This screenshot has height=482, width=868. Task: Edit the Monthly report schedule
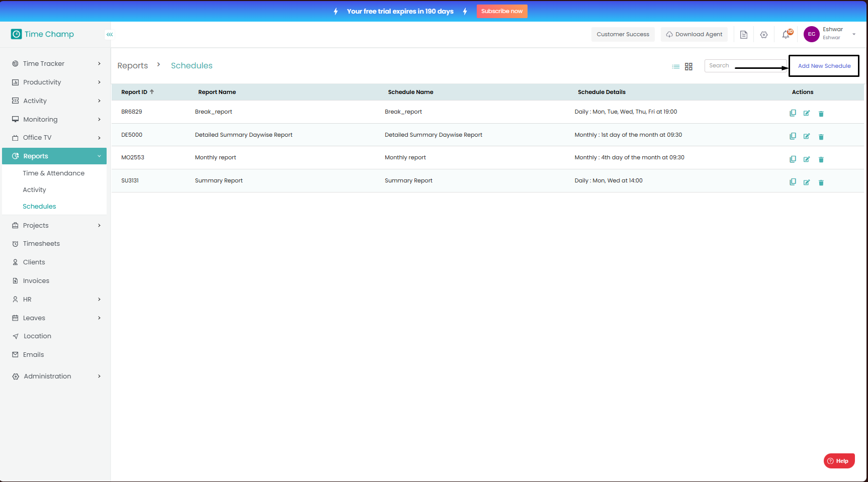pyautogui.click(x=807, y=159)
